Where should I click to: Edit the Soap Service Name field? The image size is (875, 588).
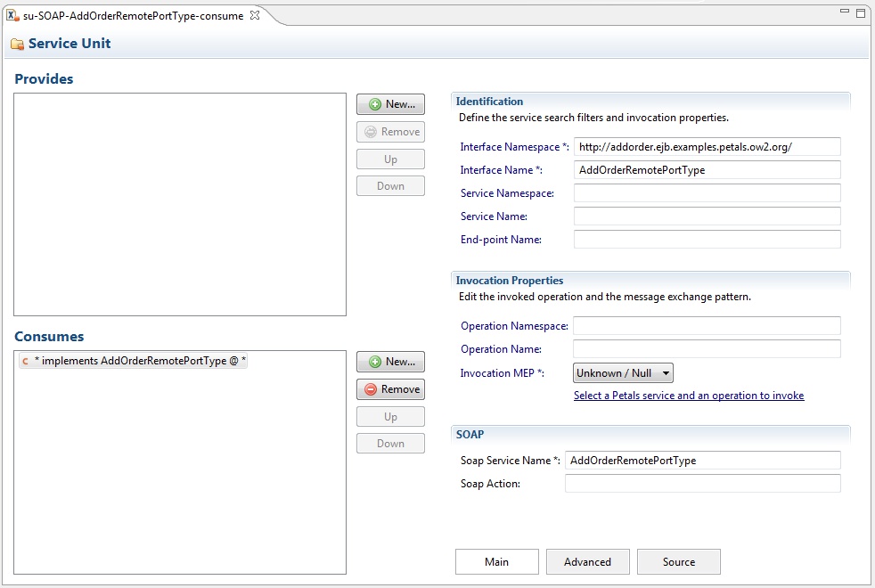click(702, 461)
